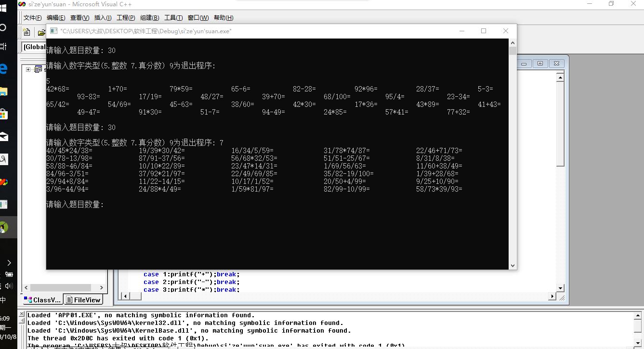The height and width of the screenshot is (349, 644).
Task: Close the inner code editor window
Action: [556, 64]
